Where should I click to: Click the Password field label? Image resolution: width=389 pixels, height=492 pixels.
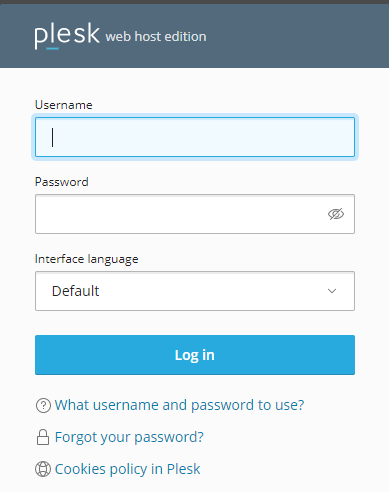(x=62, y=182)
